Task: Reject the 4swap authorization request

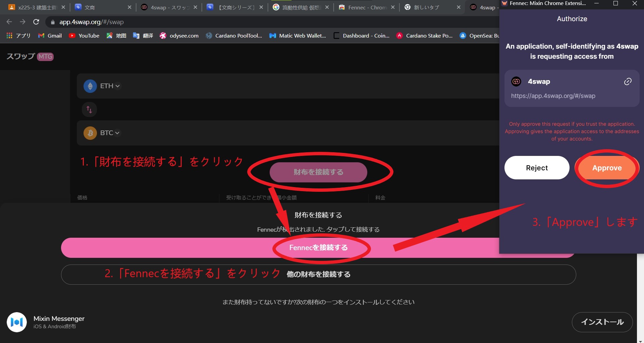Action: coord(537,168)
